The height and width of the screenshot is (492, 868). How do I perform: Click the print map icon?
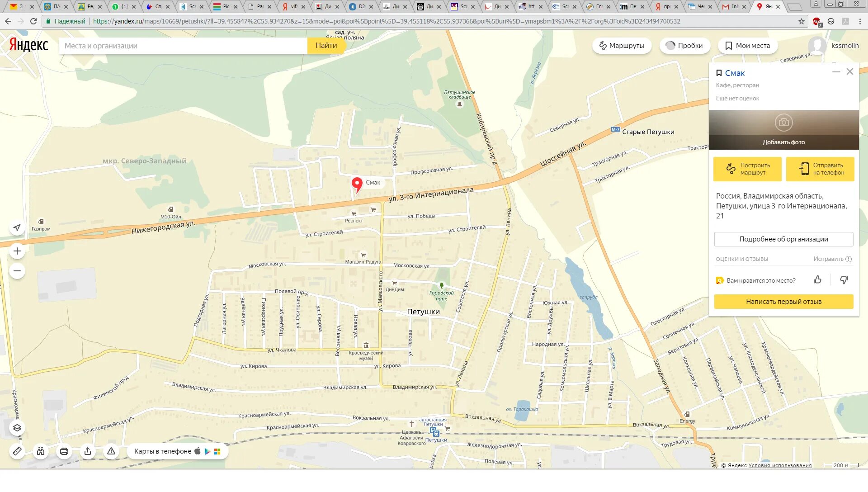pos(64,451)
